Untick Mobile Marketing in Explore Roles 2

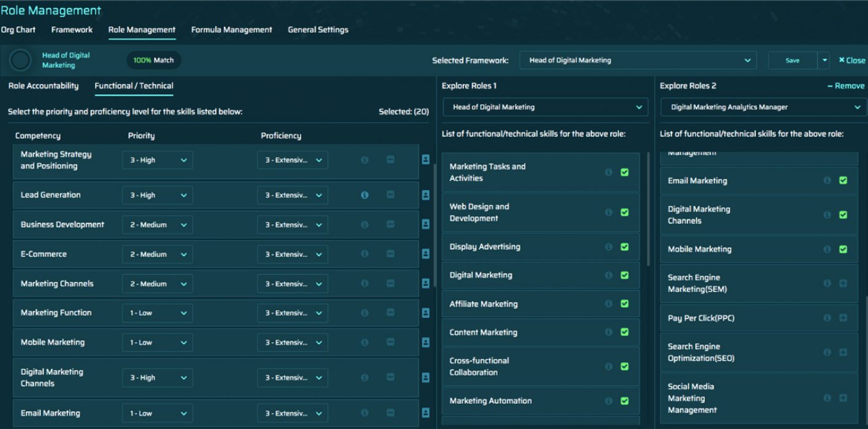point(843,249)
